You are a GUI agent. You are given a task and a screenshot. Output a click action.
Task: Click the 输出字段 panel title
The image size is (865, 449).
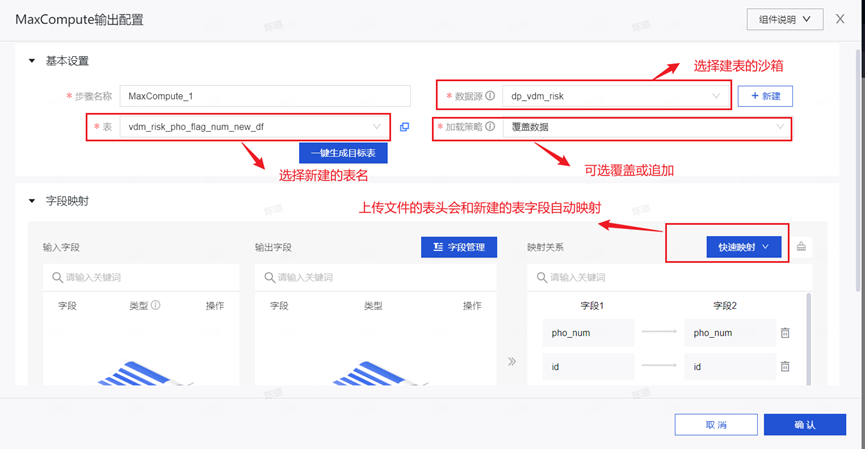tap(273, 247)
